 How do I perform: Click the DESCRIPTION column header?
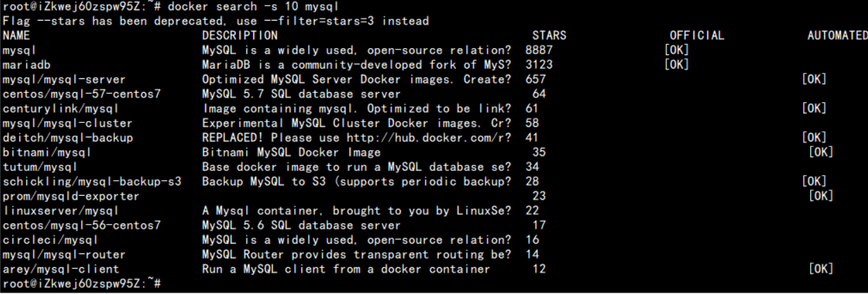240,36
